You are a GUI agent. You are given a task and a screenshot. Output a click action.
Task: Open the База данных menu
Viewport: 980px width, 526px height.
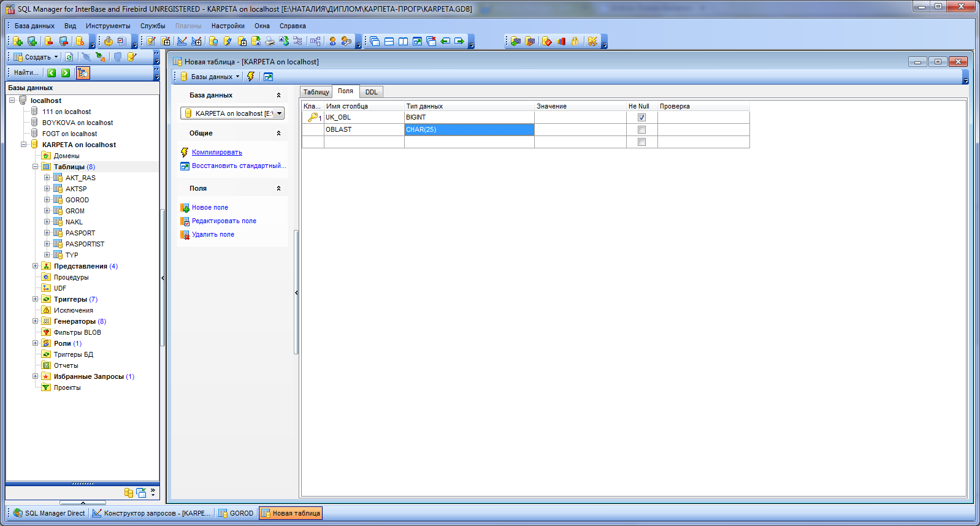[34, 26]
